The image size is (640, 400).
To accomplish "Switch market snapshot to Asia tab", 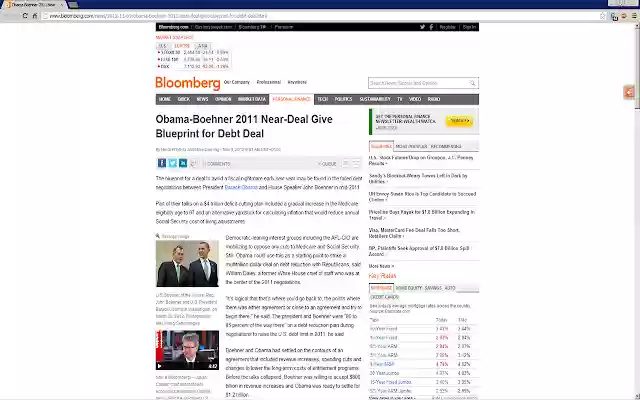I will 202,46.
